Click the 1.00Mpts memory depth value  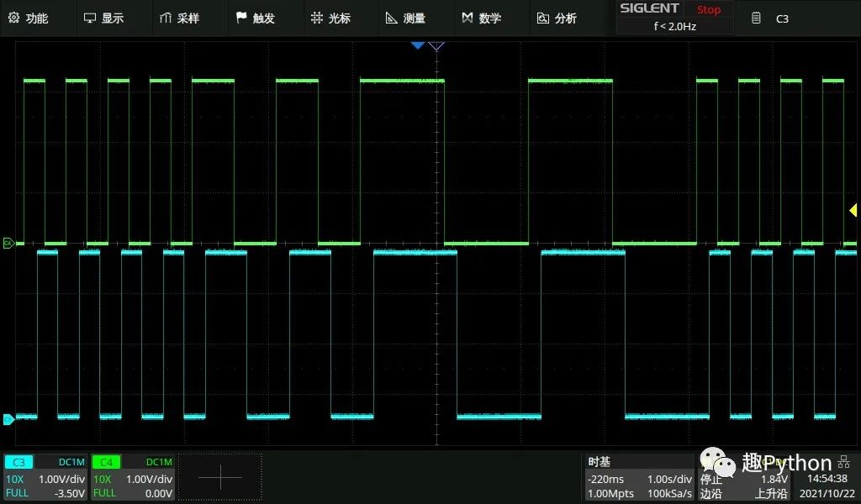click(x=610, y=493)
